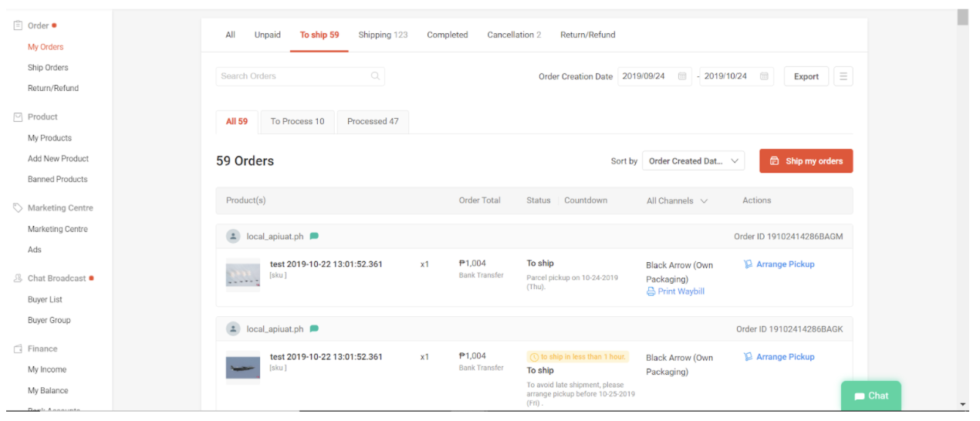Image resolution: width=980 pixels, height=421 pixels.
Task: Switch to the All orders tab
Action: coord(230,35)
